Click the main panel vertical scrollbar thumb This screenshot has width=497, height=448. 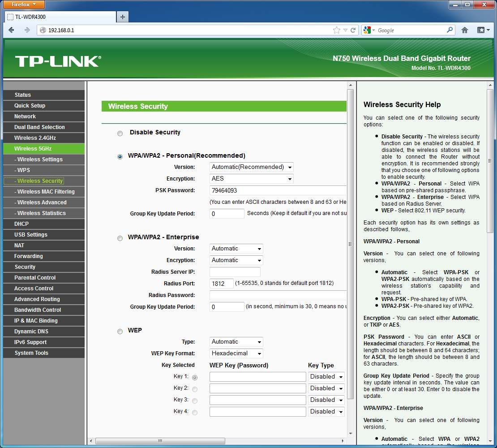tap(351, 244)
